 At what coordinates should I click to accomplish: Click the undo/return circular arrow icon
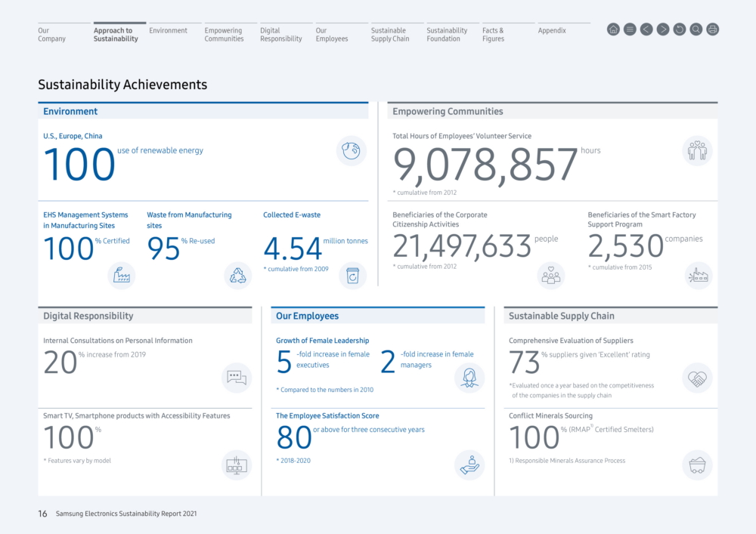[x=680, y=29]
